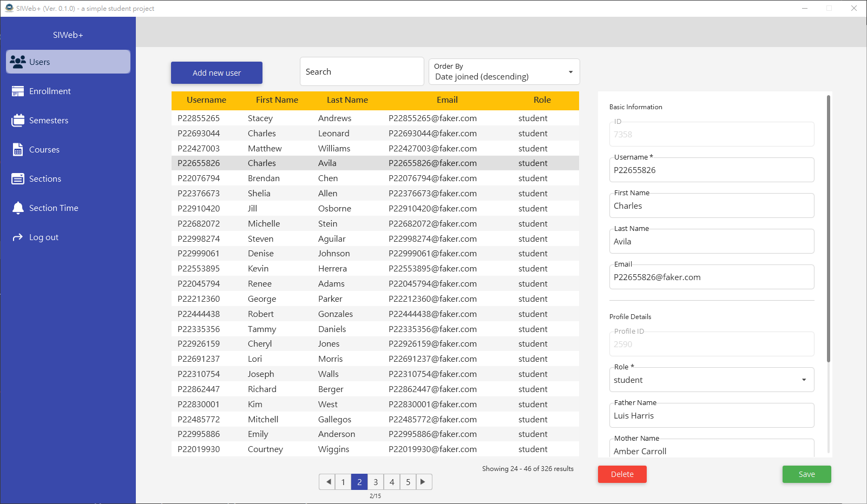Save the user changes
Viewport: 867px width, 504px height.
click(806, 474)
